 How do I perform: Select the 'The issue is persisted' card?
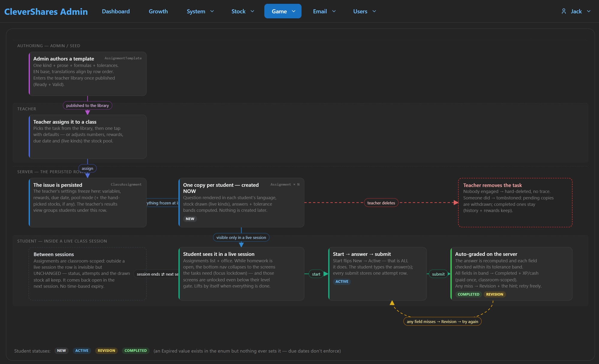pyautogui.click(x=87, y=203)
